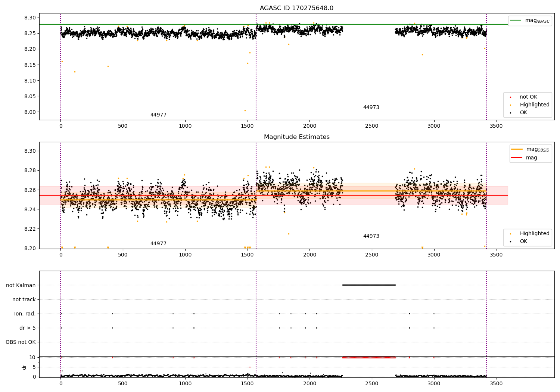The height and width of the screenshot is (392, 560).
Task: Click the 3500 x-tick under top plot
Action: (496, 126)
